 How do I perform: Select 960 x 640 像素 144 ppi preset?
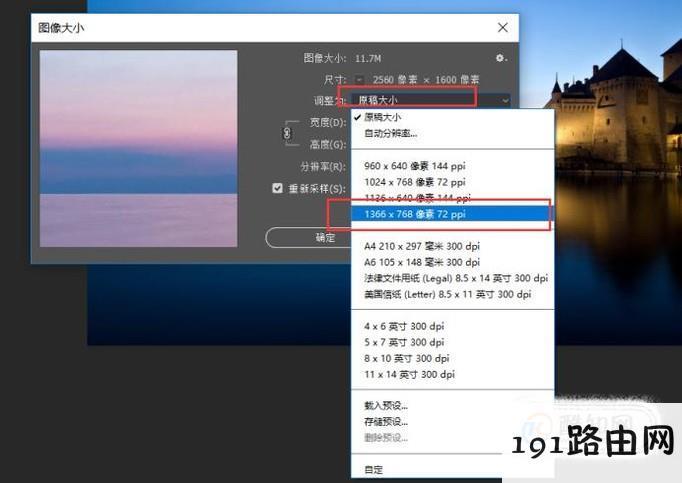[x=452, y=166]
